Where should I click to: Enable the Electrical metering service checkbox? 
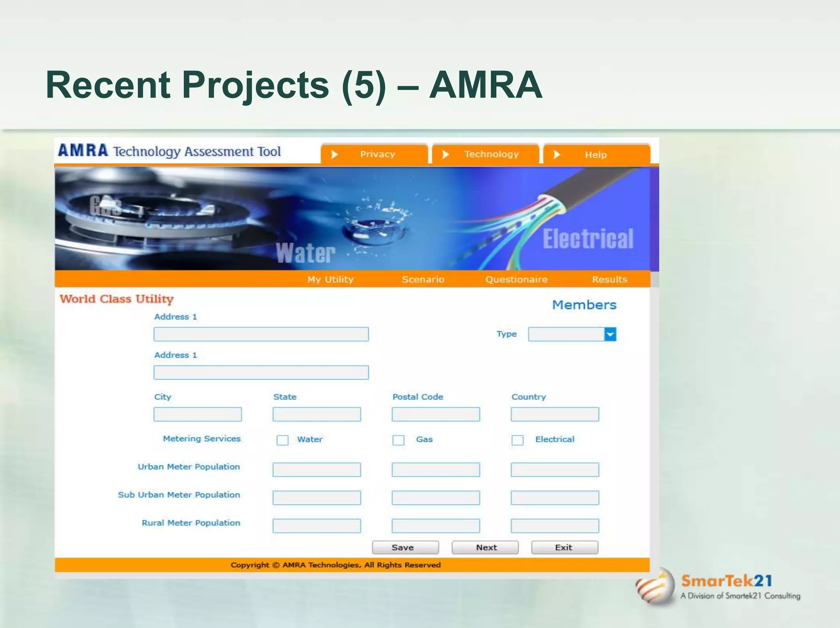(517, 440)
